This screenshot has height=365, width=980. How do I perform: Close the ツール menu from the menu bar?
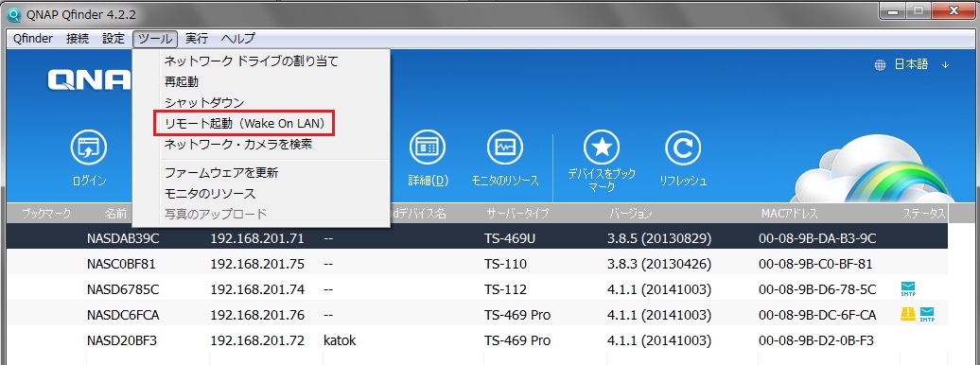pyautogui.click(x=156, y=39)
